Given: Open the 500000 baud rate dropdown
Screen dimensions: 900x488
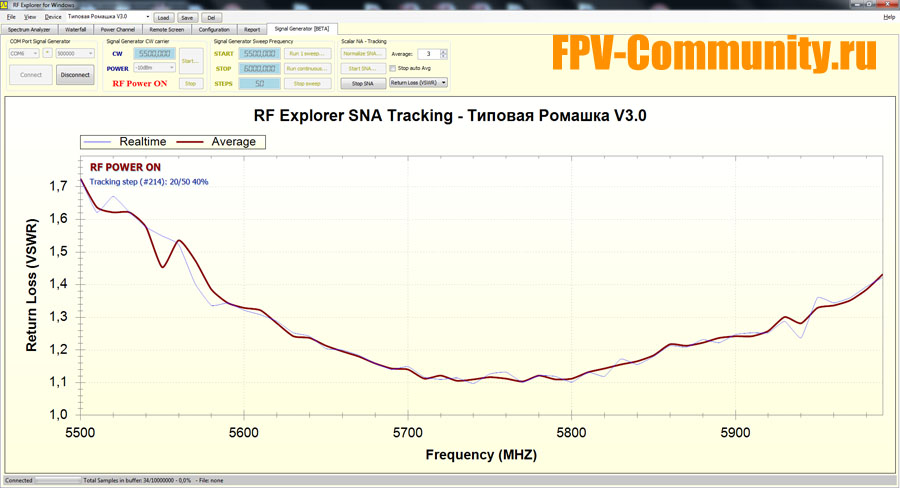Looking at the screenshot, I should coord(75,53).
